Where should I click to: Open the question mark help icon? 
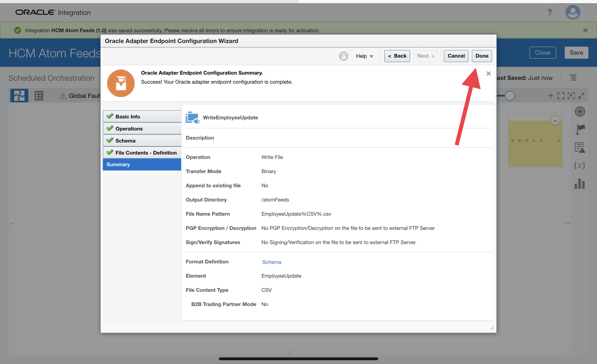(x=549, y=12)
